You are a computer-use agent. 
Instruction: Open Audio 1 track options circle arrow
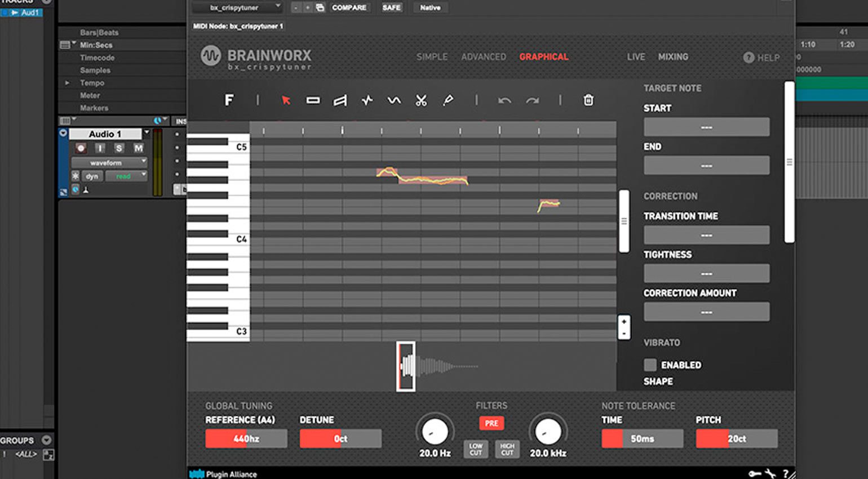[64, 134]
